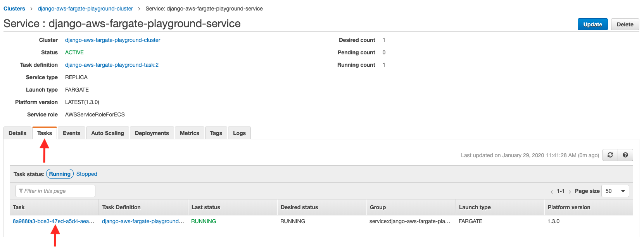
Task: Open Clusters breadcrumb link
Action: [x=14, y=9]
